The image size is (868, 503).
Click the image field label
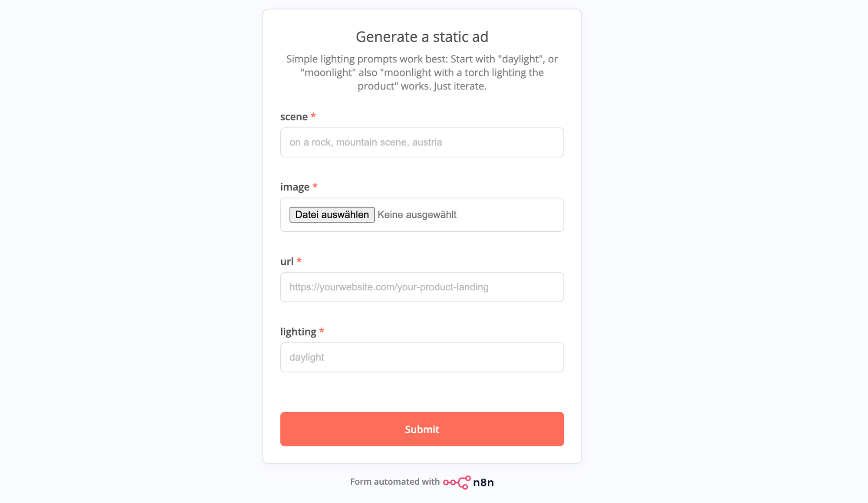(x=295, y=187)
